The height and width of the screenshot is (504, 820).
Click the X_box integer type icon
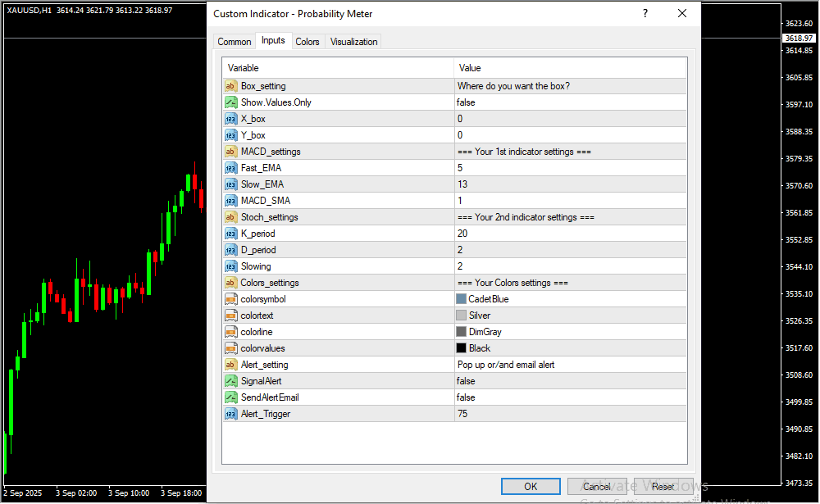pyautogui.click(x=230, y=119)
